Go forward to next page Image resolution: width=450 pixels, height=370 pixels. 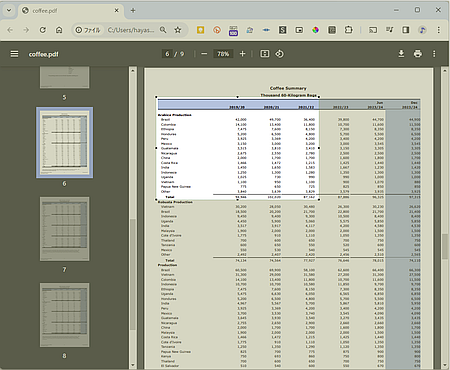tap(26, 30)
